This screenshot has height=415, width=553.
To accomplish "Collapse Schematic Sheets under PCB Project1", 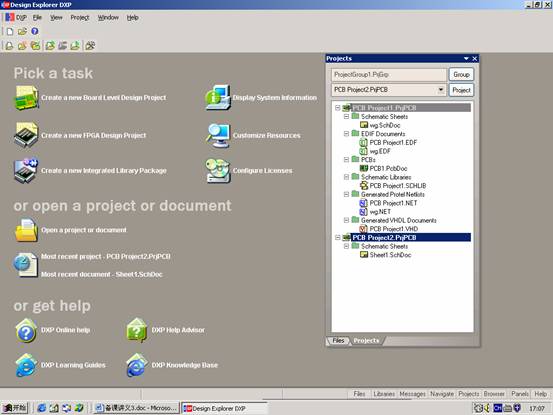I will pos(346,116).
